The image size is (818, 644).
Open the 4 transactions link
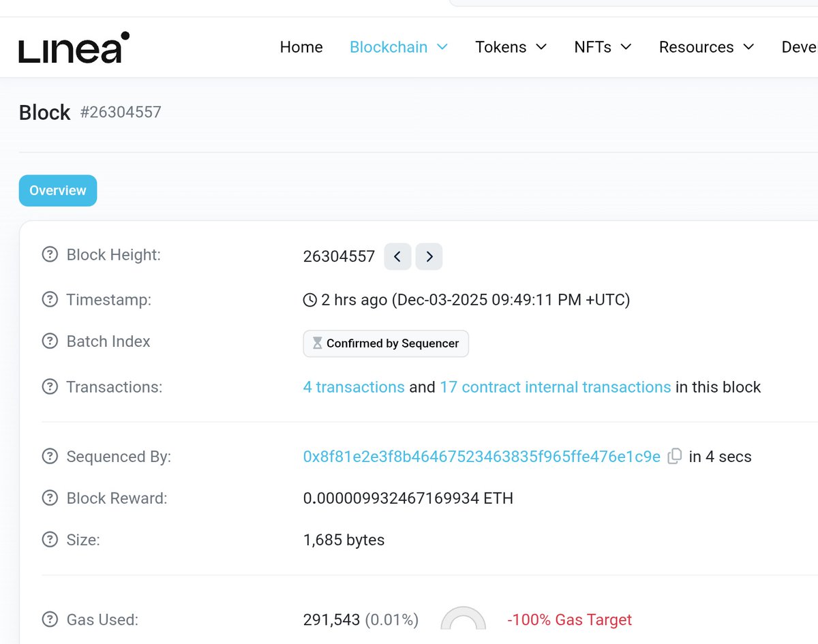click(354, 387)
